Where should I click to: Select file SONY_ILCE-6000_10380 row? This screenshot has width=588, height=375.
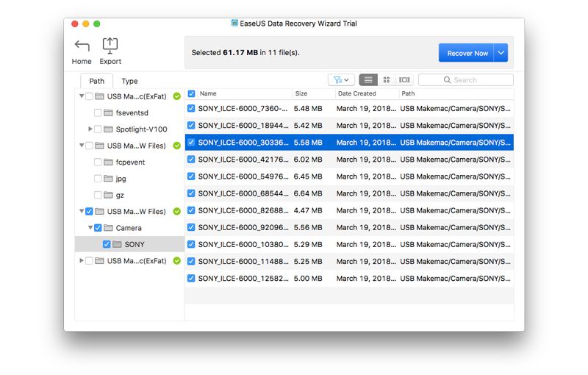coord(349,245)
